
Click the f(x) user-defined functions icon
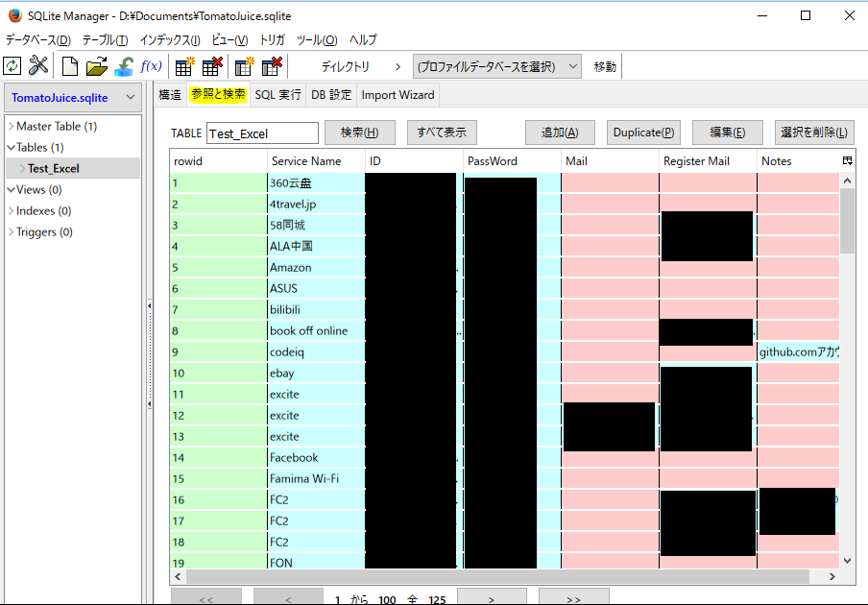click(x=151, y=66)
